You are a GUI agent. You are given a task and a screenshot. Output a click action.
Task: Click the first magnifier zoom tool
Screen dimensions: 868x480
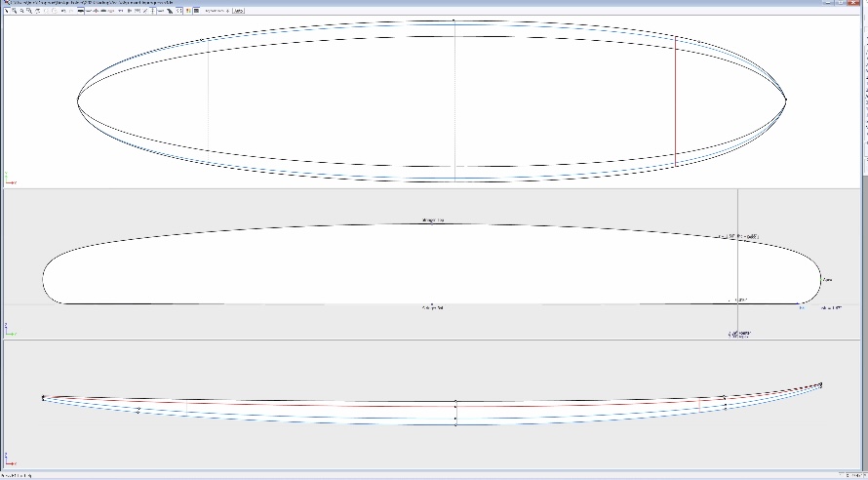(x=14, y=10)
